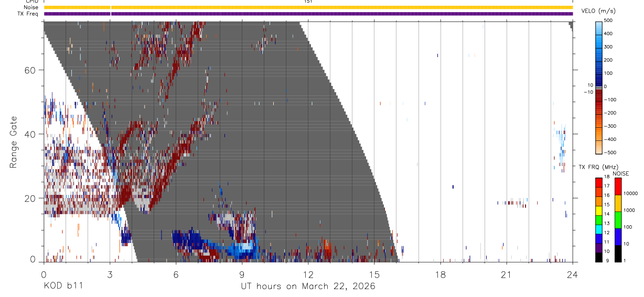Click the "3" UT hour tick label
Viewport: 644px width, 297px height.
[110, 274]
